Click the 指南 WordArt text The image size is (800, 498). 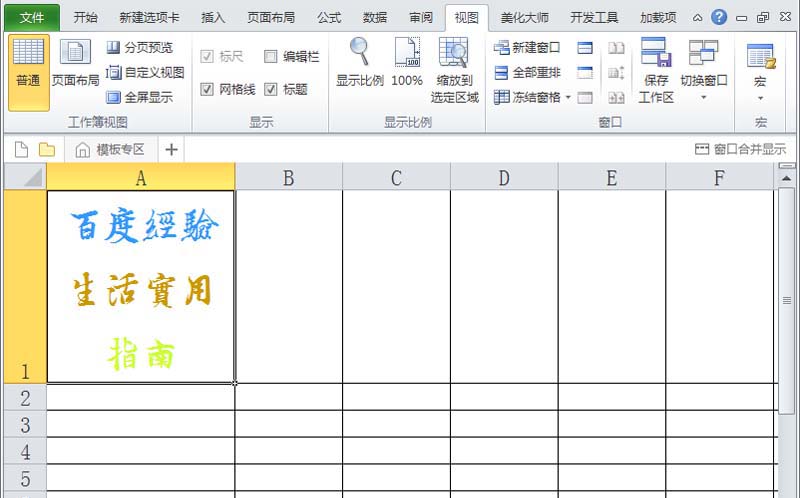pyautogui.click(x=141, y=354)
